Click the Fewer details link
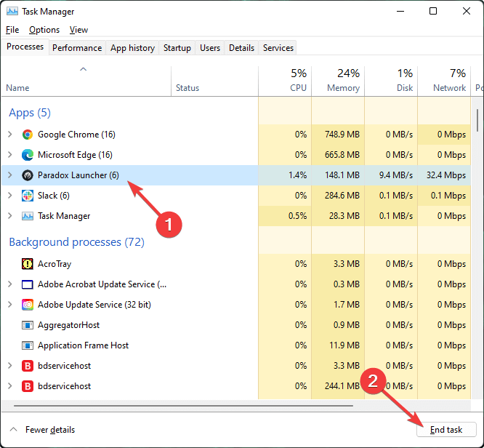484x448 pixels. point(50,430)
